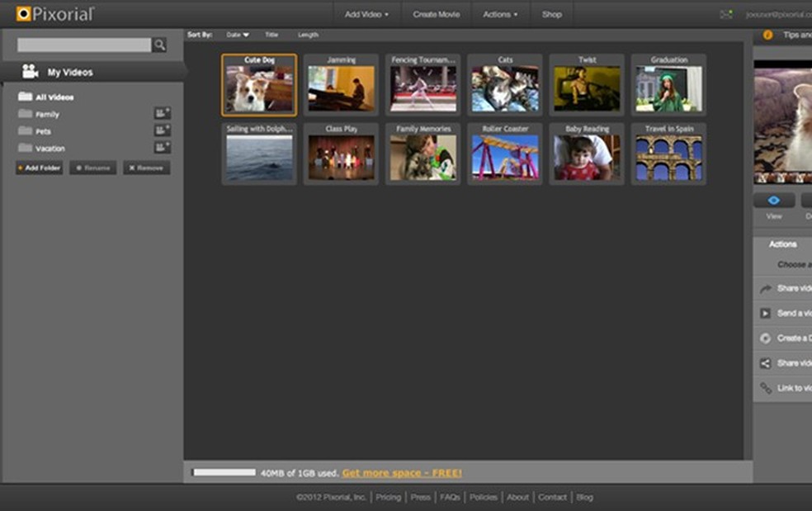812x511 pixels.
Task: Click the Add Folder button
Action: 39,168
